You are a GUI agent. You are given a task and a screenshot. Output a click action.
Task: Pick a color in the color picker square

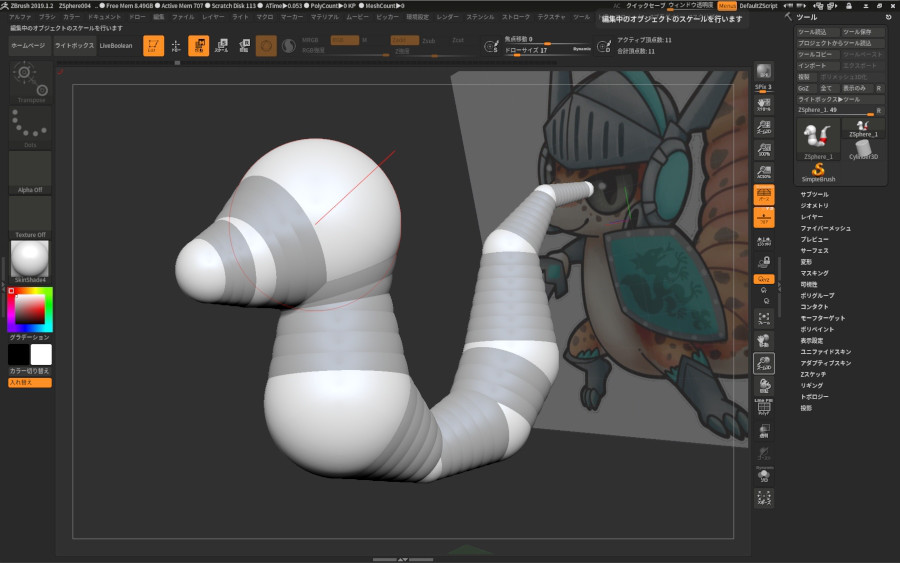30,309
